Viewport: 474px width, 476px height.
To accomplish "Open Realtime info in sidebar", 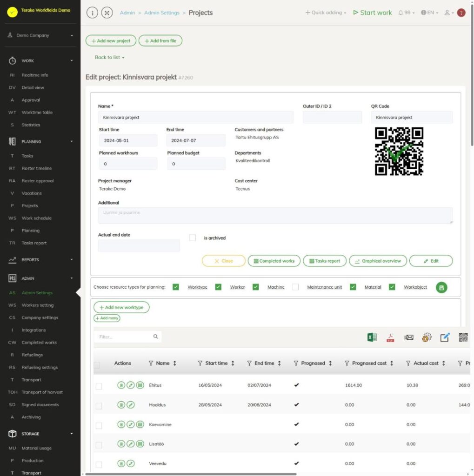I will pos(34,75).
